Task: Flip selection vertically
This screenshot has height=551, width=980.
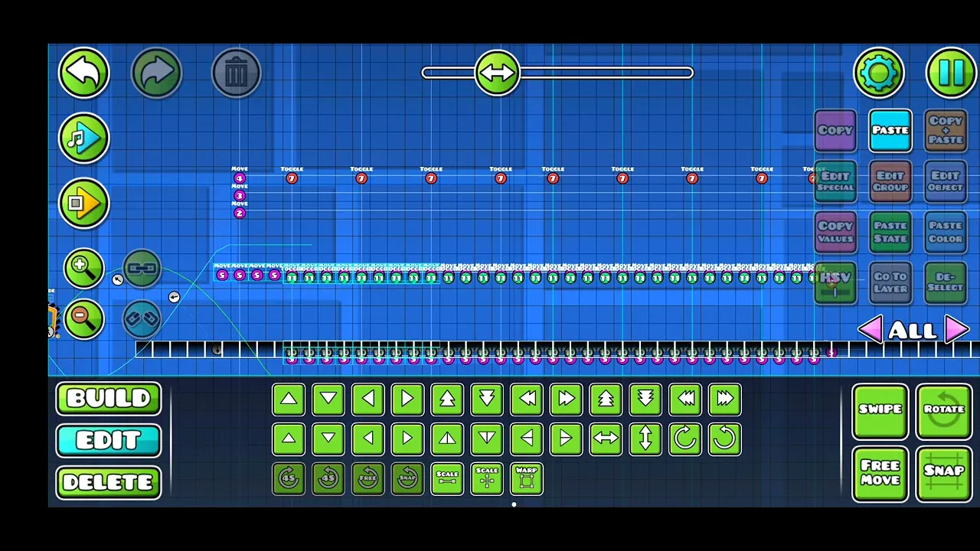Action: coord(645,439)
